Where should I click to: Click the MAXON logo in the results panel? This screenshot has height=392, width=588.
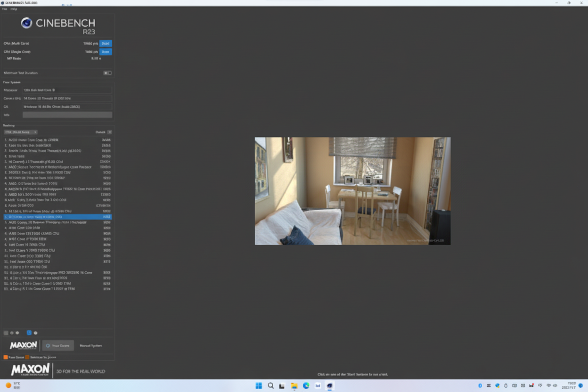(x=23, y=345)
